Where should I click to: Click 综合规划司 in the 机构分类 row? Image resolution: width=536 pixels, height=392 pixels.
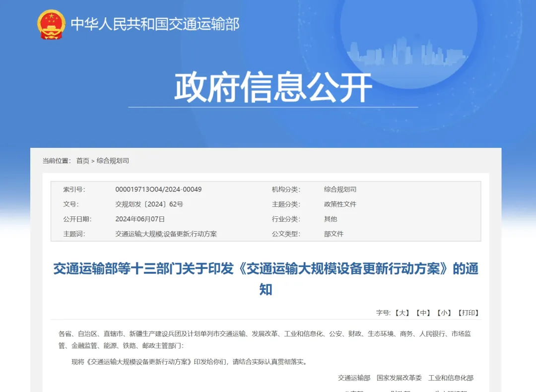tap(340, 190)
